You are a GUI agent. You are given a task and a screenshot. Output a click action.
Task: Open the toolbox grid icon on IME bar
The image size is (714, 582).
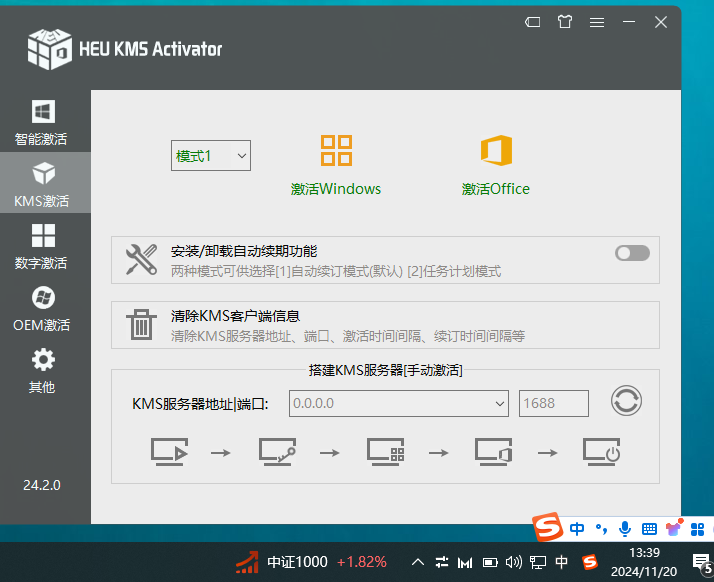697,529
